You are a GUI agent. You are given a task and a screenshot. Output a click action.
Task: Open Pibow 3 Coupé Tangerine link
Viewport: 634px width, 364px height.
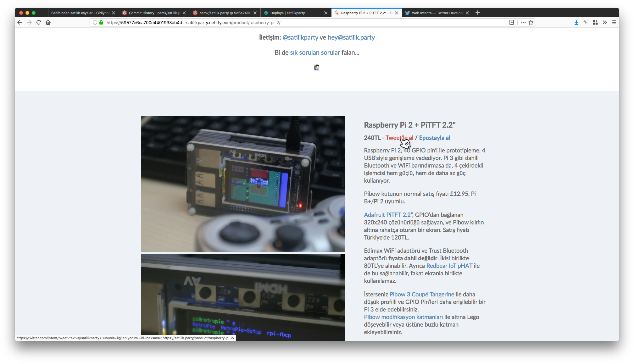[x=422, y=294]
